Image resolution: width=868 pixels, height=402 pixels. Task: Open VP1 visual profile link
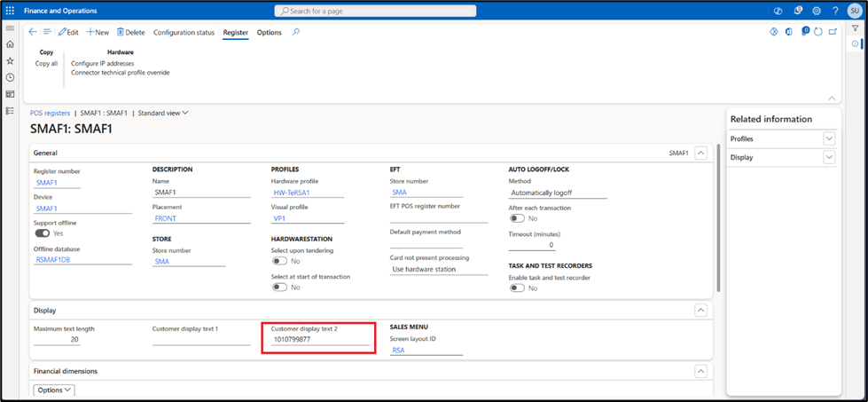(279, 218)
